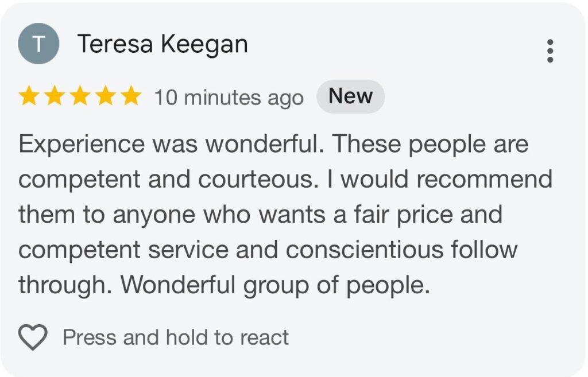Click the heart react icon
Viewport: 588px width, 377px height.
[x=33, y=337]
